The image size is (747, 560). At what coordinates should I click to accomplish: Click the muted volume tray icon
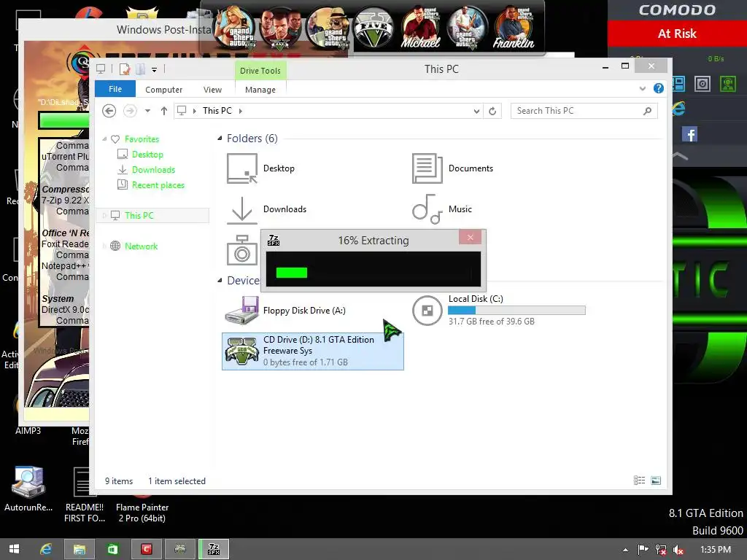(678, 550)
